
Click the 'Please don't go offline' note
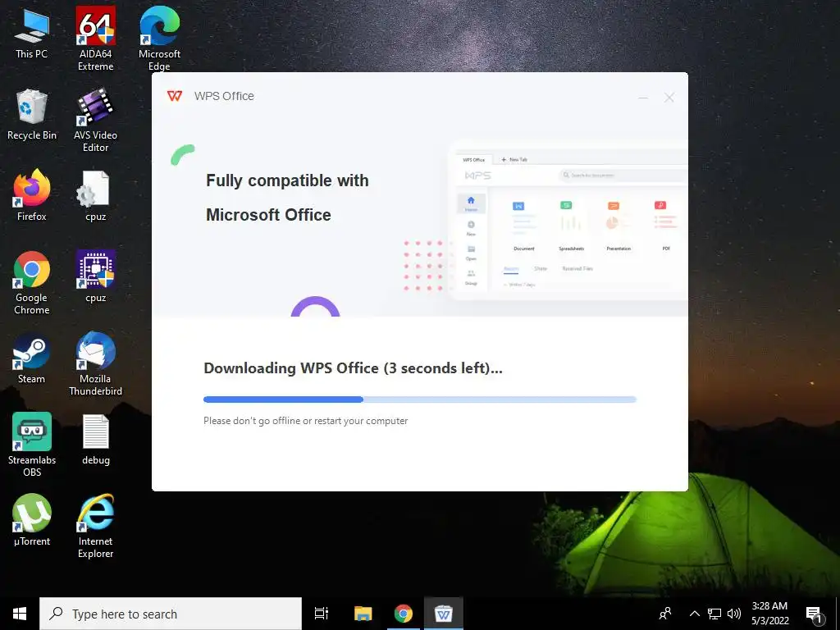tap(305, 421)
